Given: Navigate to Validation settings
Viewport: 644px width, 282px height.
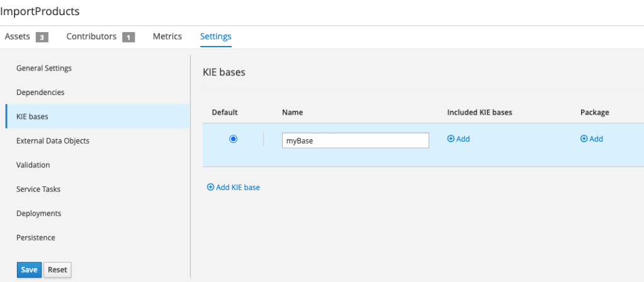Looking at the screenshot, I should coord(33,165).
